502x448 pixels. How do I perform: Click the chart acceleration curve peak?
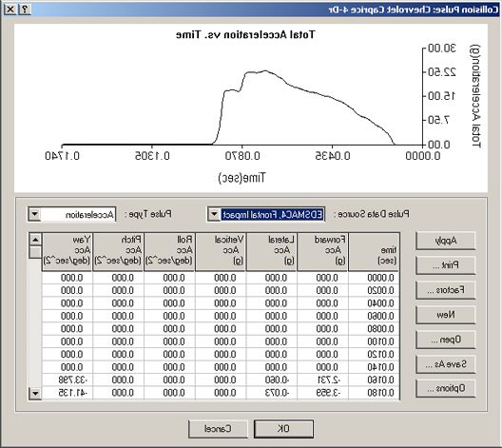pos(265,71)
